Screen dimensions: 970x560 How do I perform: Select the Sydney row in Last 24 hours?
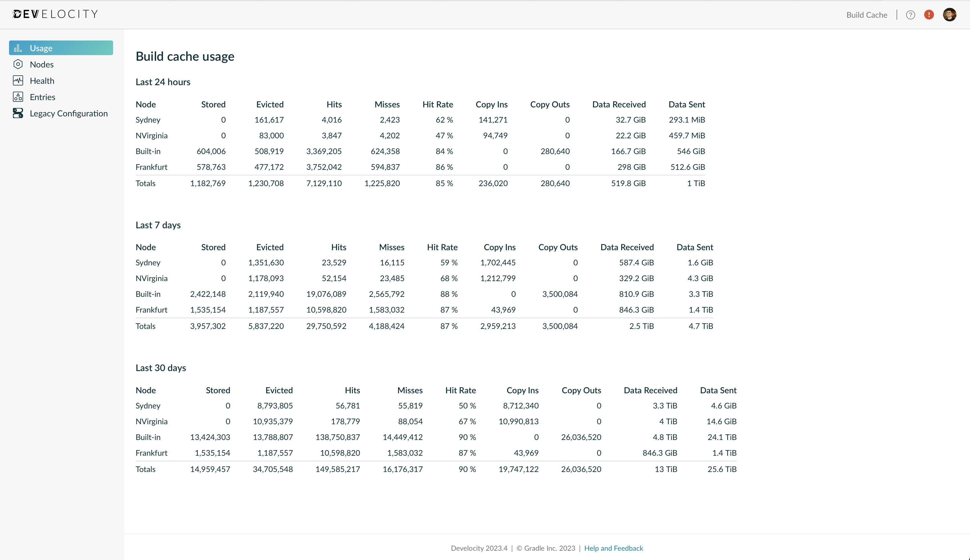148,119
